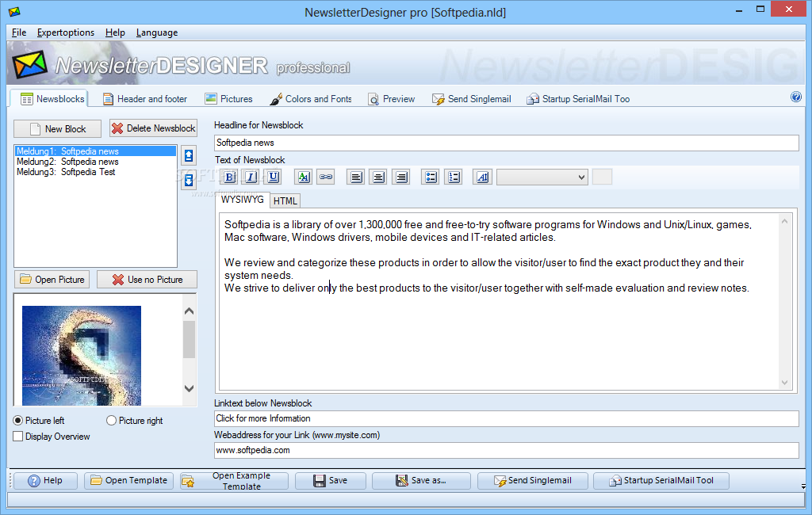
Task: Click the Linktext below Newsblock field
Action: pyautogui.click(x=506, y=418)
